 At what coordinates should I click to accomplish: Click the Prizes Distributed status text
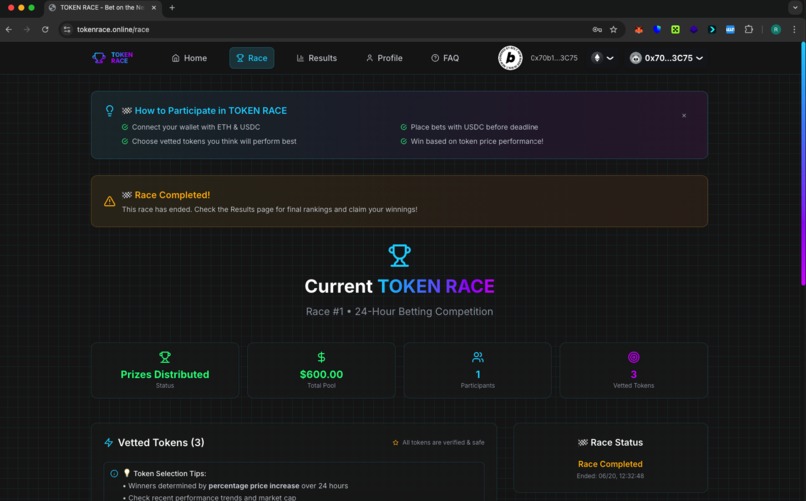(x=165, y=374)
